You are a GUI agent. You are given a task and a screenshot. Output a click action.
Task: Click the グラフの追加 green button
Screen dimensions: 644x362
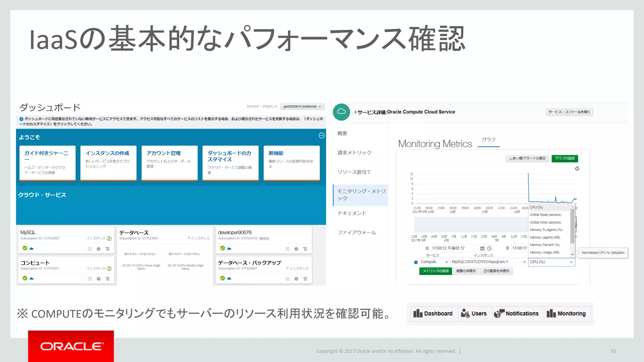[x=564, y=158]
